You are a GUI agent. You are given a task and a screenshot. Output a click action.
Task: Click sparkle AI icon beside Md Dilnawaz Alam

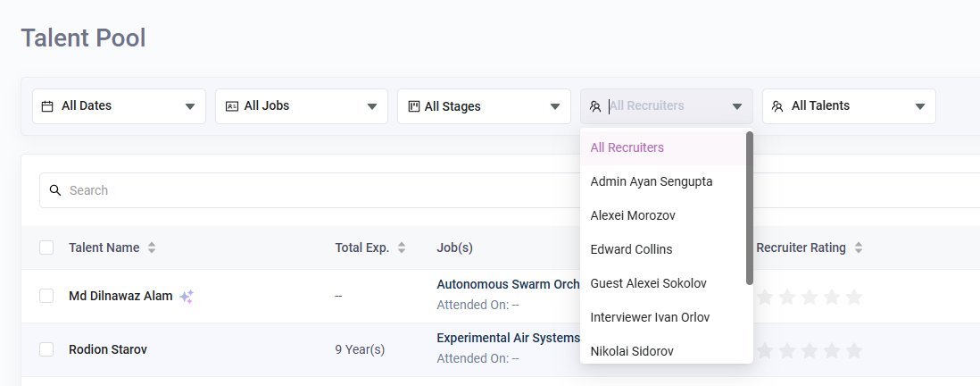pyautogui.click(x=187, y=297)
